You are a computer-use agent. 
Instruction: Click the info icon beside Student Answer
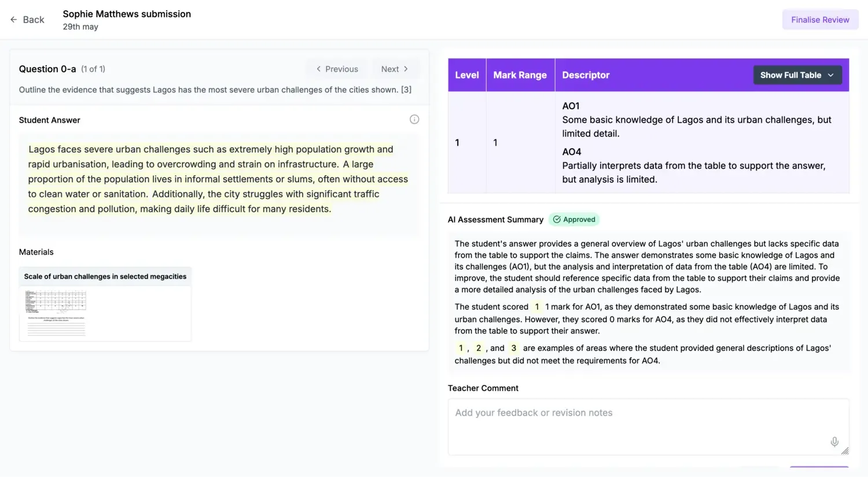[x=414, y=119]
